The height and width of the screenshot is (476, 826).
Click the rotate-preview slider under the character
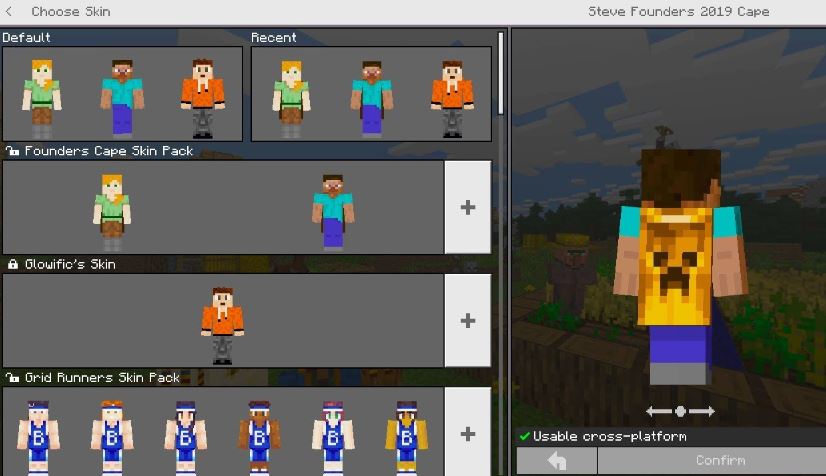click(680, 411)
